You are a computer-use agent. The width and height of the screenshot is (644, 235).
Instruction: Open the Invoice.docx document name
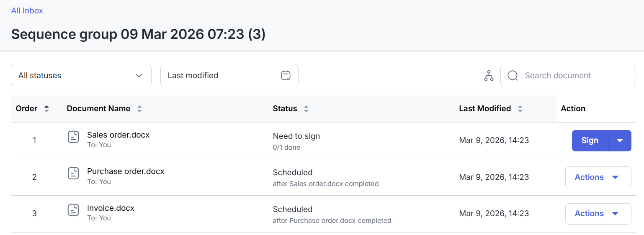coord(111,208)
